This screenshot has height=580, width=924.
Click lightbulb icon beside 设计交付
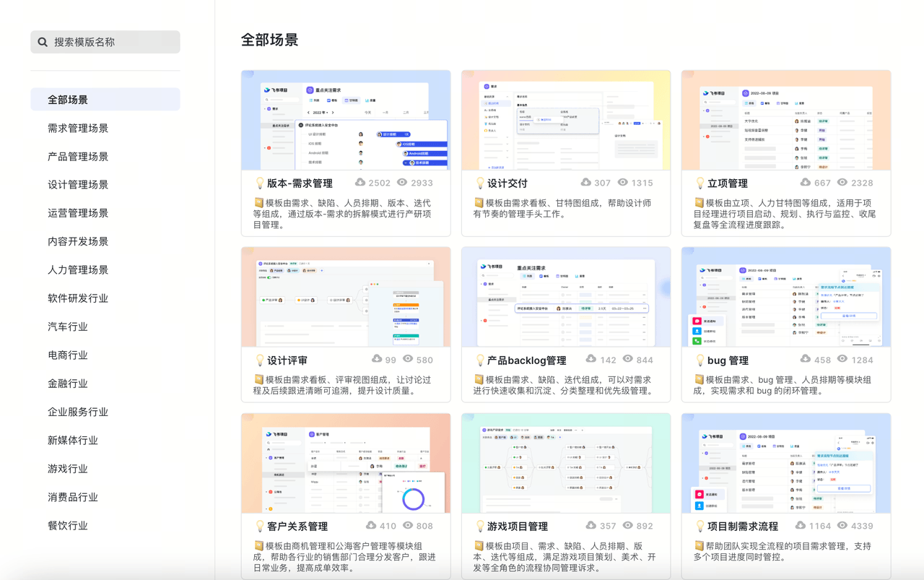(x=479, y=183)
